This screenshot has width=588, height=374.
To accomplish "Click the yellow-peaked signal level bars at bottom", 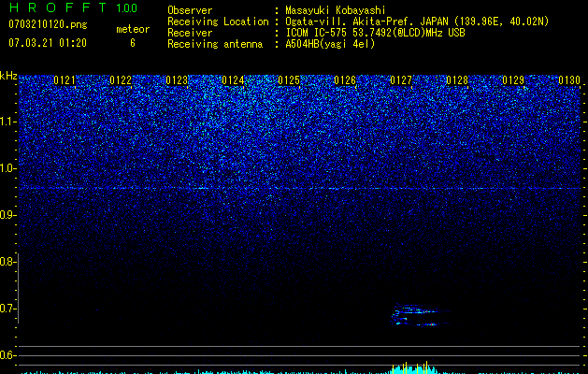I will (x=413, y=368).
